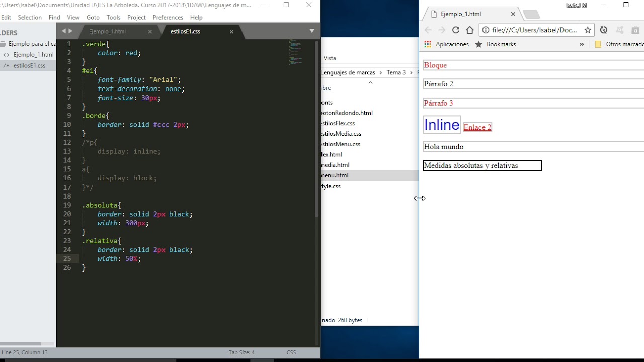The height and width of the screenshot is (362, 644).
Task: Open the View menu in Sublime
Action: [73, 17]
